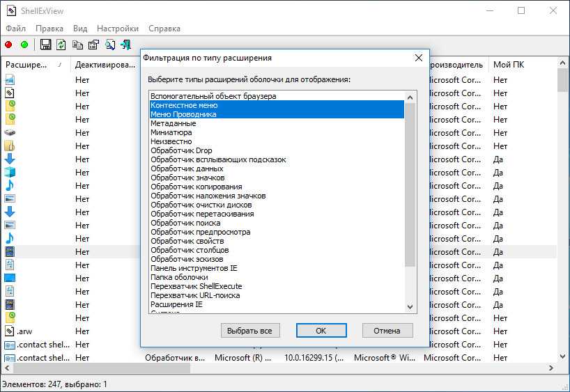
Task: Close the Фильтрация по типу расширения dialog
Action: 418,58
